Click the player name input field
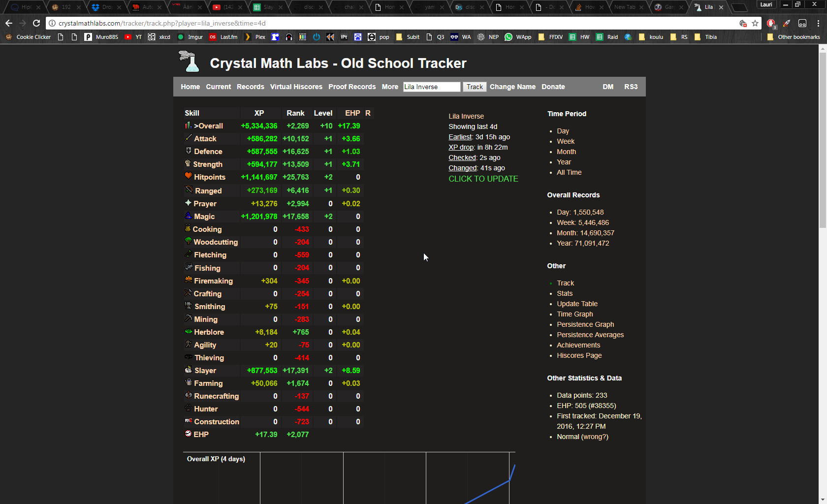Image resolution: width=827 pixels, height=504 pixels. [x=431, y=87]
